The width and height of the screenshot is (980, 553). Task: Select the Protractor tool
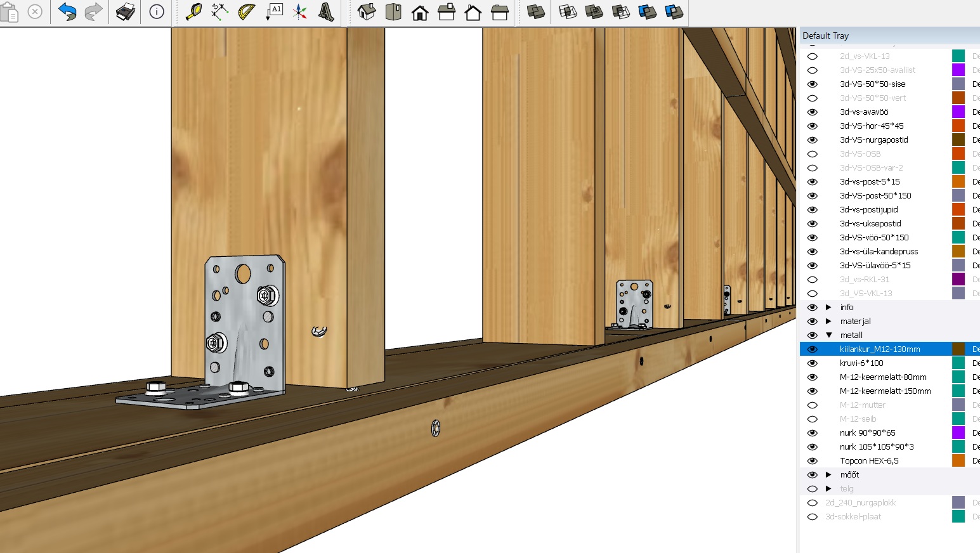point(246,11)
